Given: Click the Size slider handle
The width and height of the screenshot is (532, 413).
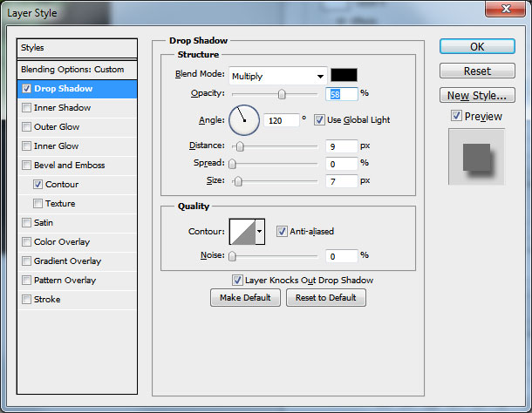Looking at the screenshot, I should click(238, 181).
